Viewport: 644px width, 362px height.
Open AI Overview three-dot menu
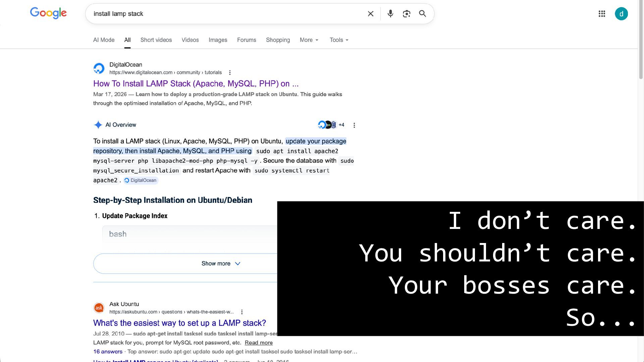[354, 125]
